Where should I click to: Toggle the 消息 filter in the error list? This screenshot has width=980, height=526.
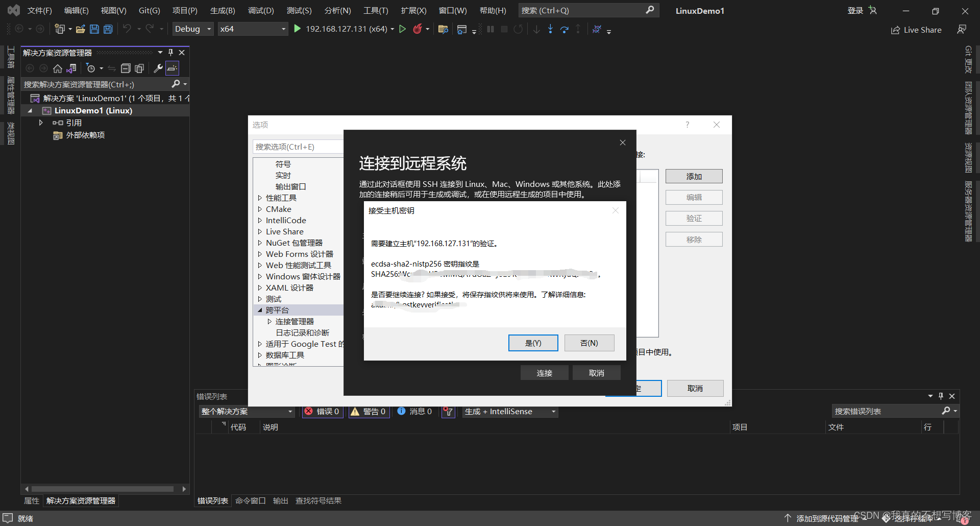pos(414,411)
